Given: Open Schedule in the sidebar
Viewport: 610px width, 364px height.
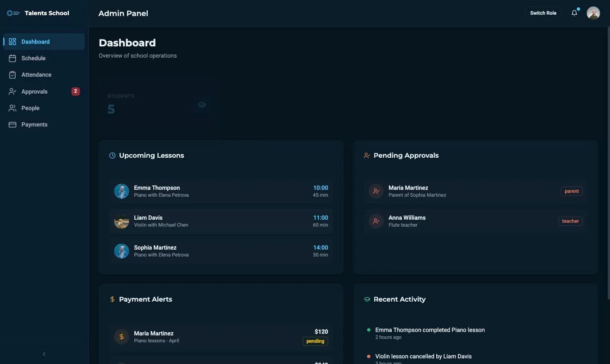Looking at the screenshot, I should tap(44, 58).
